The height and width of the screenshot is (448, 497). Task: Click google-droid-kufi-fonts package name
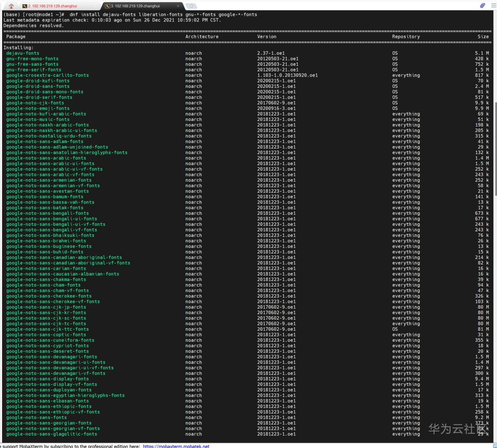coord(38,81)
